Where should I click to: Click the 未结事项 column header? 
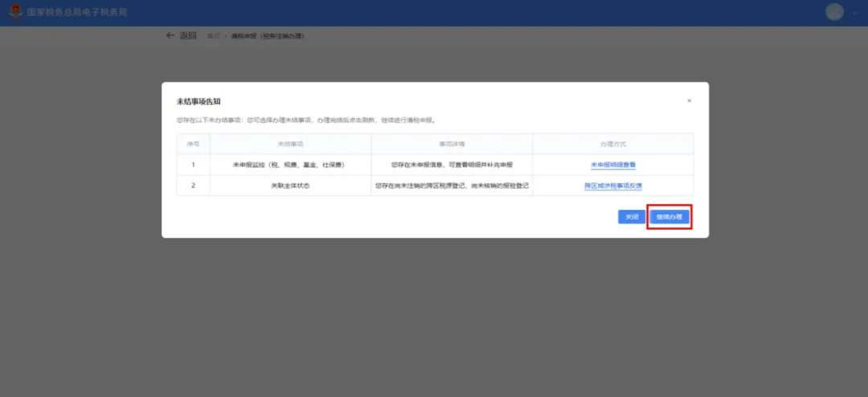pos(291,144)
